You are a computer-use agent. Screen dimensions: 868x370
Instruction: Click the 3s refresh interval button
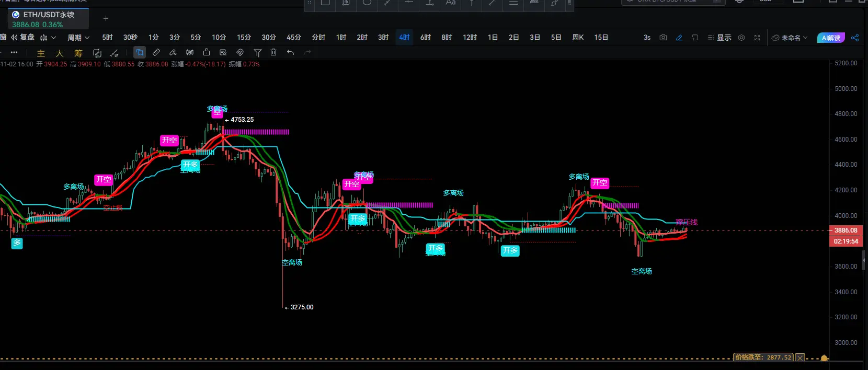pyautogui.click(x=647, y=38)
